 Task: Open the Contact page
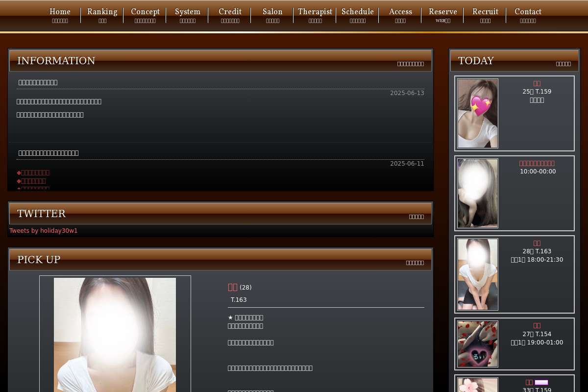(x=528, y=15)
